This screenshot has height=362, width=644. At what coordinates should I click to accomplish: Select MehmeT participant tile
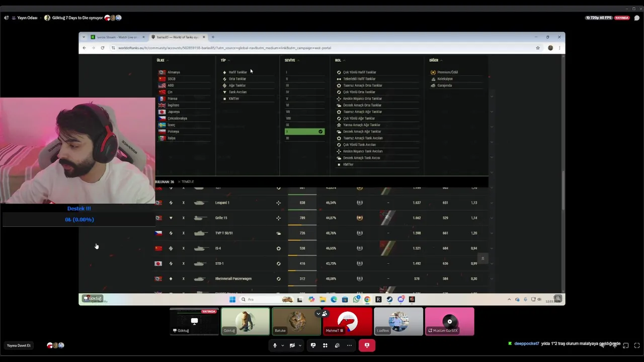coord(348,321)
